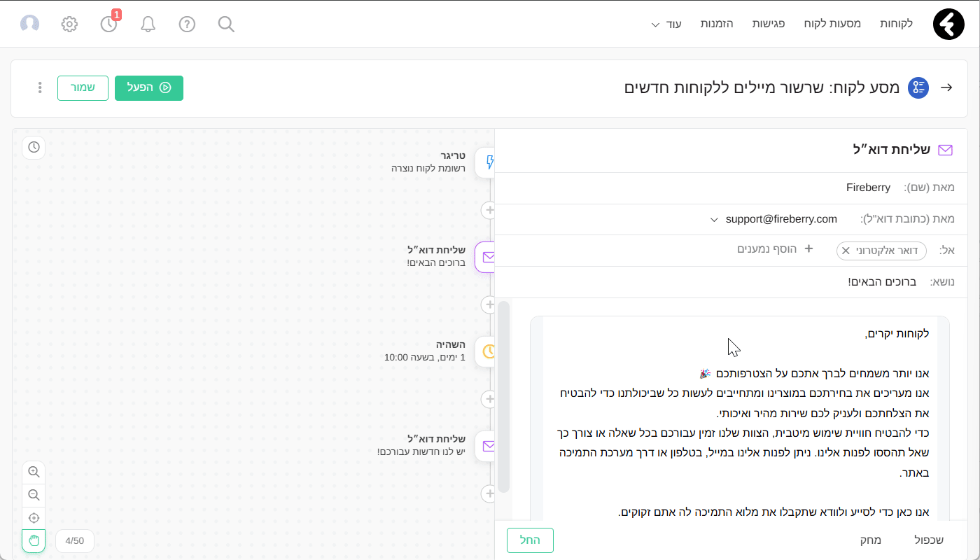The height and width of the screenshot is (560, 980).
Task: Open the clock icon with red badge
Action: (109, 24)
